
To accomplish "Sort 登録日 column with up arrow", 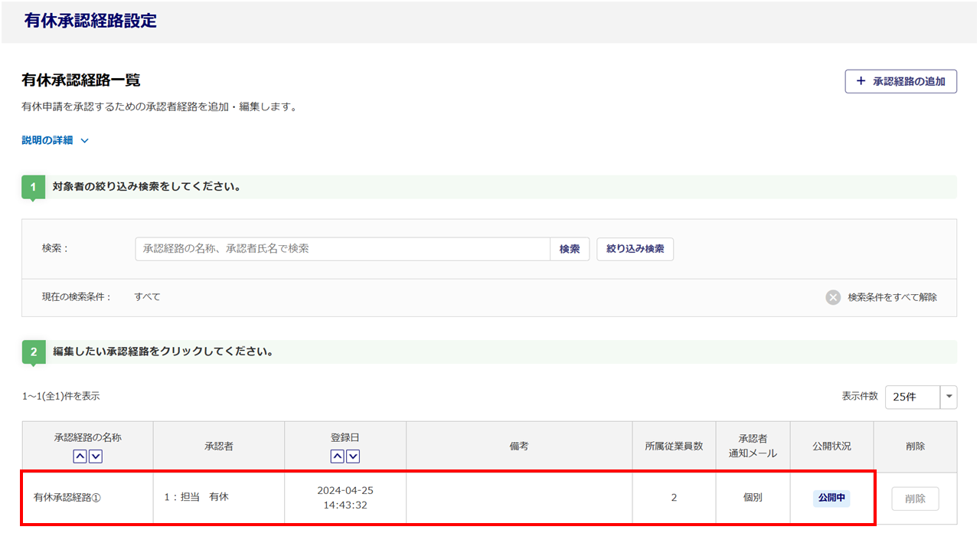I will pyautogui.click(x=337, y=456).
